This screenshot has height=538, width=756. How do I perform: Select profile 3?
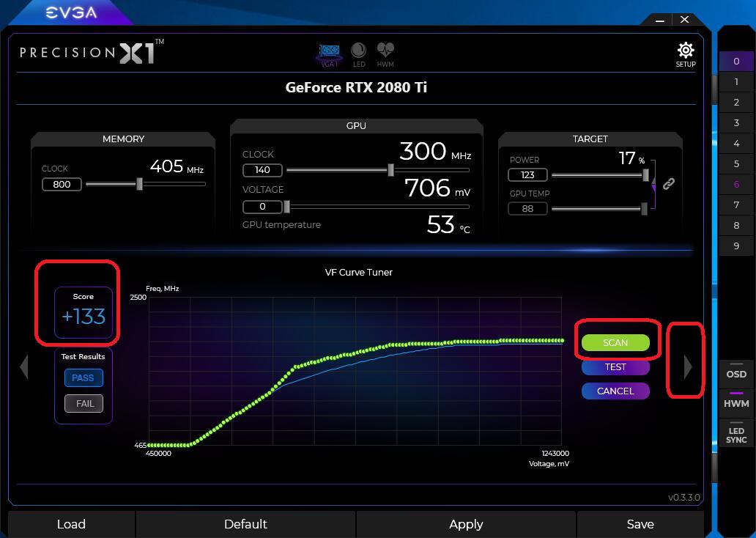coord(736,122)
